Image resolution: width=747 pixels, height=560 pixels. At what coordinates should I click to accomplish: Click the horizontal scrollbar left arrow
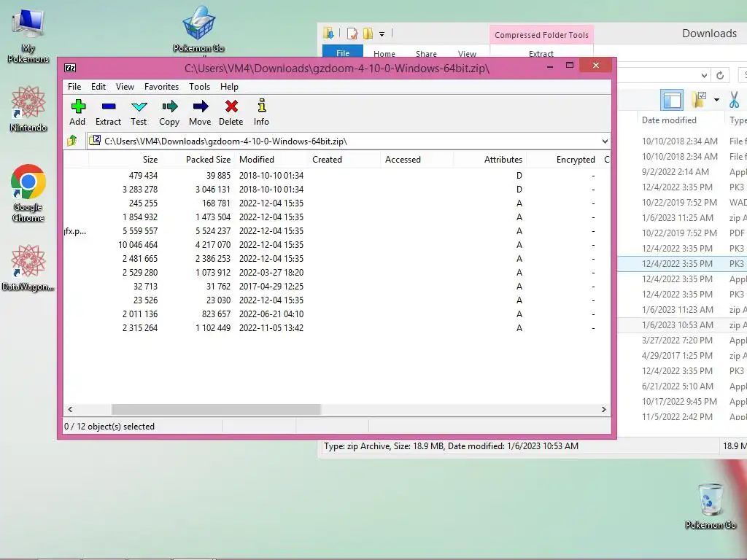(x=70, y=410)
